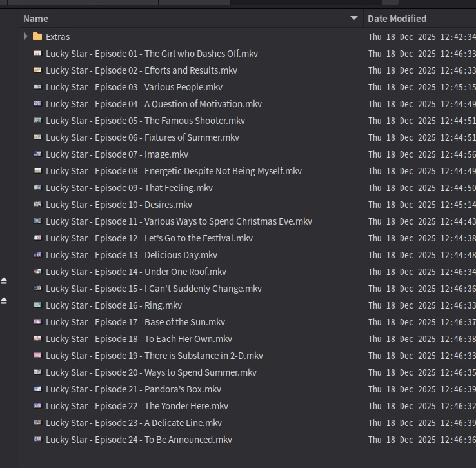Toggle sort order arrow in Name column
This screenshot has width=476, height=468.
pyautogui.click(x=353, y=19)
